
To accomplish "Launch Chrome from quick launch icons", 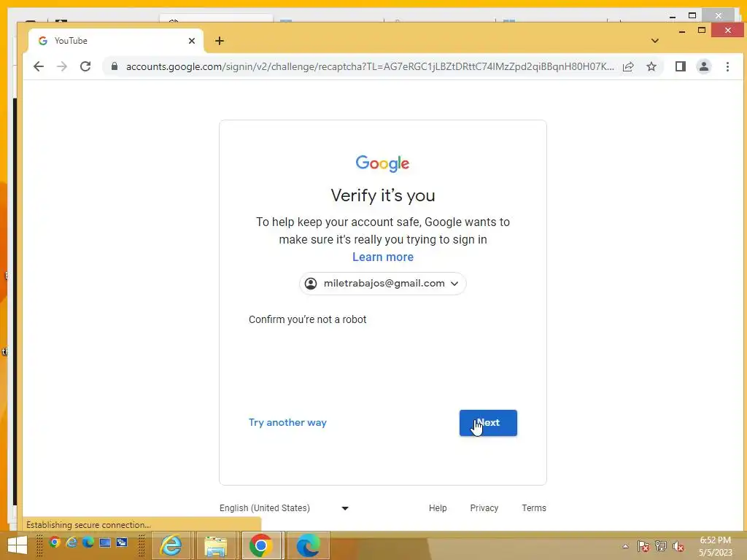I will (x=54, y=542).
